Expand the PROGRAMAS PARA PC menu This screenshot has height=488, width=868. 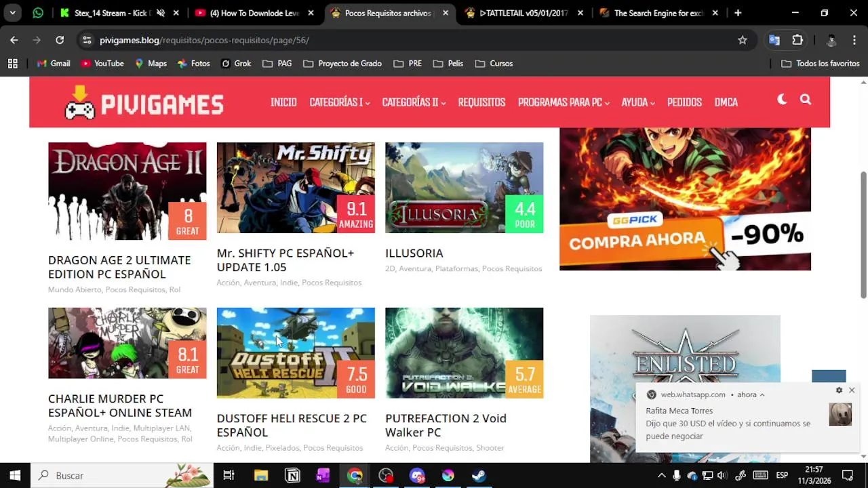564,102
